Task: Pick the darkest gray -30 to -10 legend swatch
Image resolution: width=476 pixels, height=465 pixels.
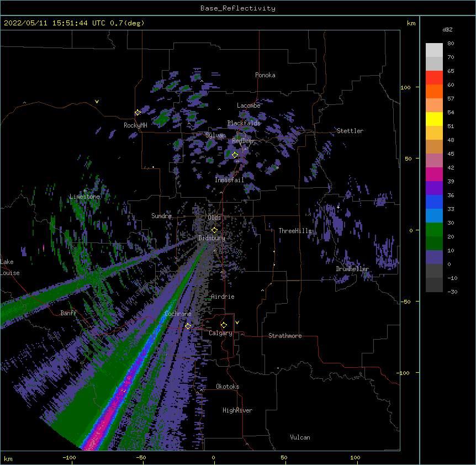Action: [x=434, y=285]
